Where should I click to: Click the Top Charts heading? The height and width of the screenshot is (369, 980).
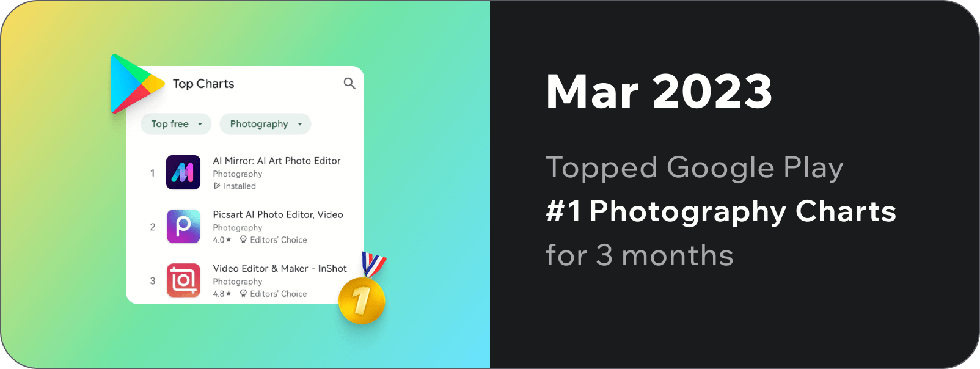click(x=203, y=84)
